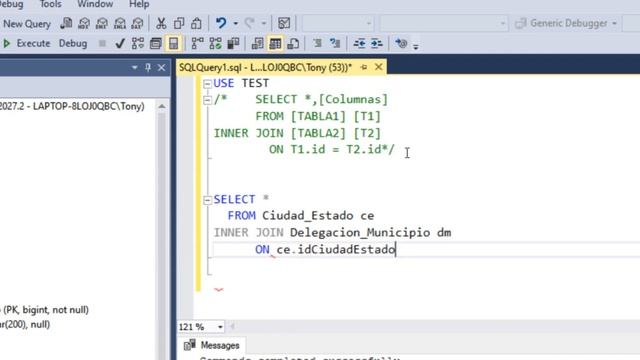640x360 pixels.
Task: Toggle Include Actual Execution Plan
Action: tap(198, 43)
